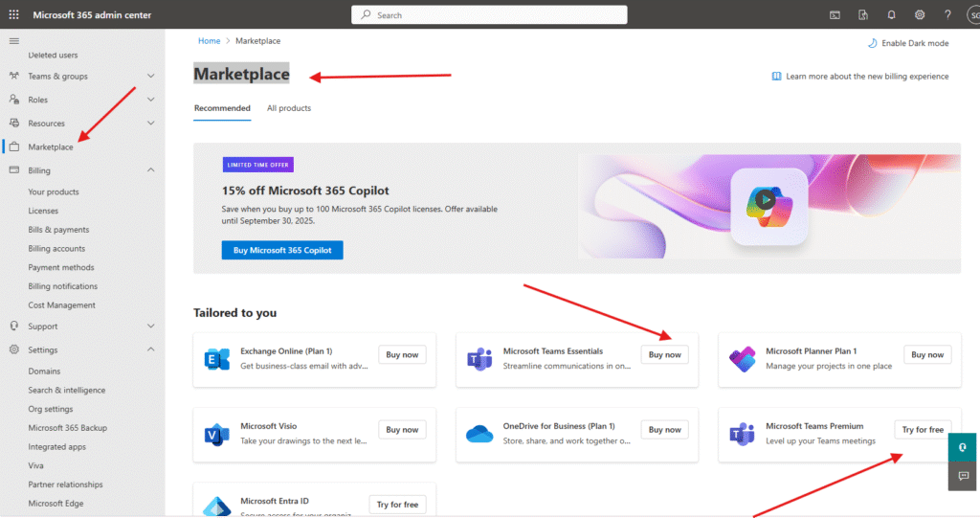Open settings gear in top bar
This screenshot has width=980, height=518.
pos(920,14)
